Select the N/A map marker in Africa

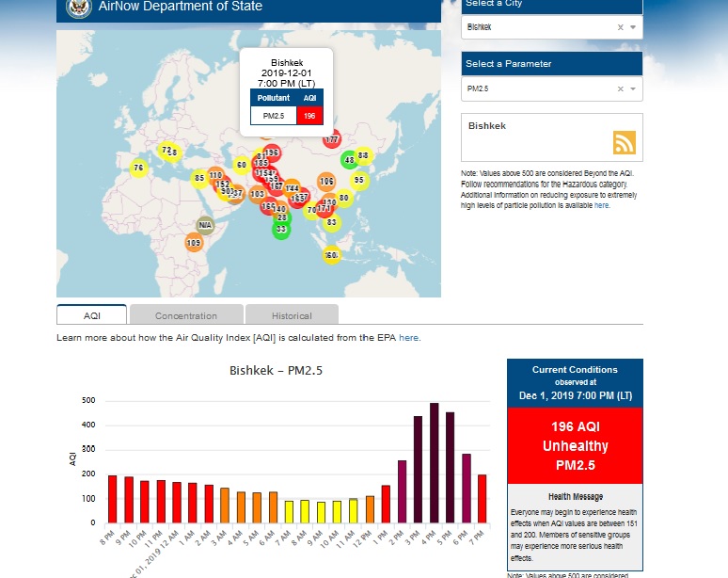click(205, 225)
